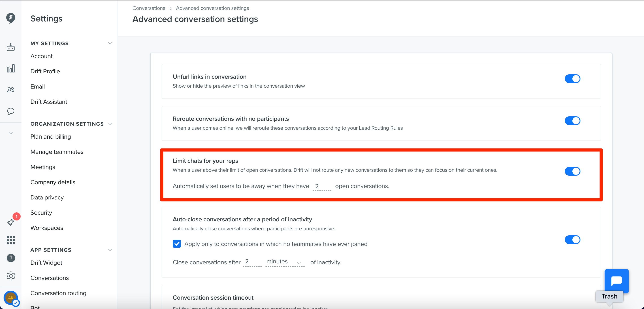
Task: Disable Limit chats for your reps
Action: pyautogui.click(x=572, y=171)
